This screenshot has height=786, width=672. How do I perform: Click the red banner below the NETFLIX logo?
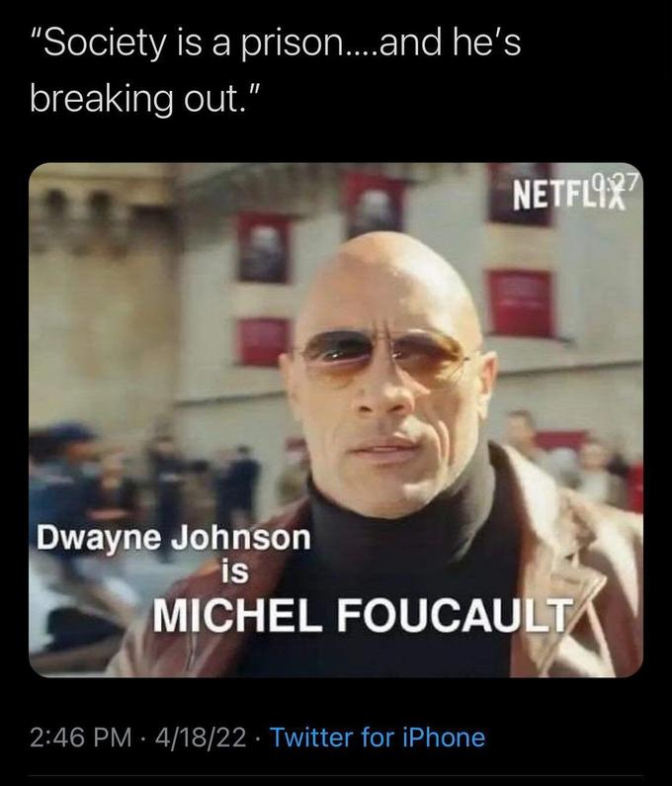coord(521,304)
